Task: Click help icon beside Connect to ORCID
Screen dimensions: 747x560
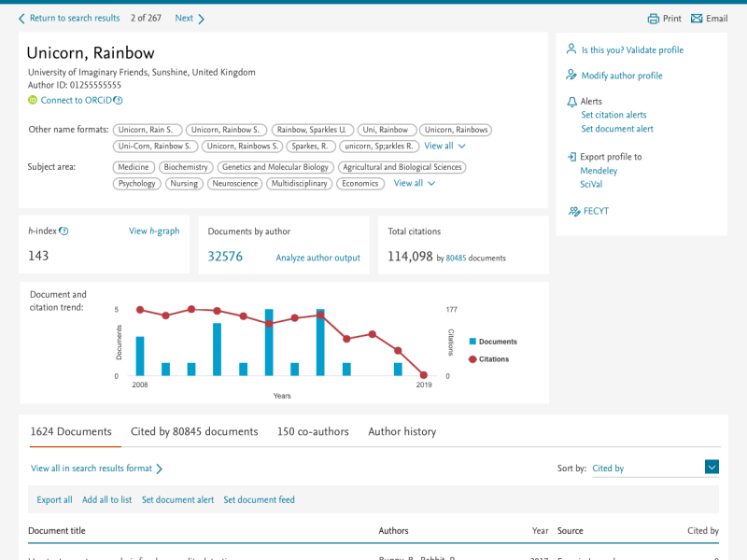Action: tap(119, 101)
